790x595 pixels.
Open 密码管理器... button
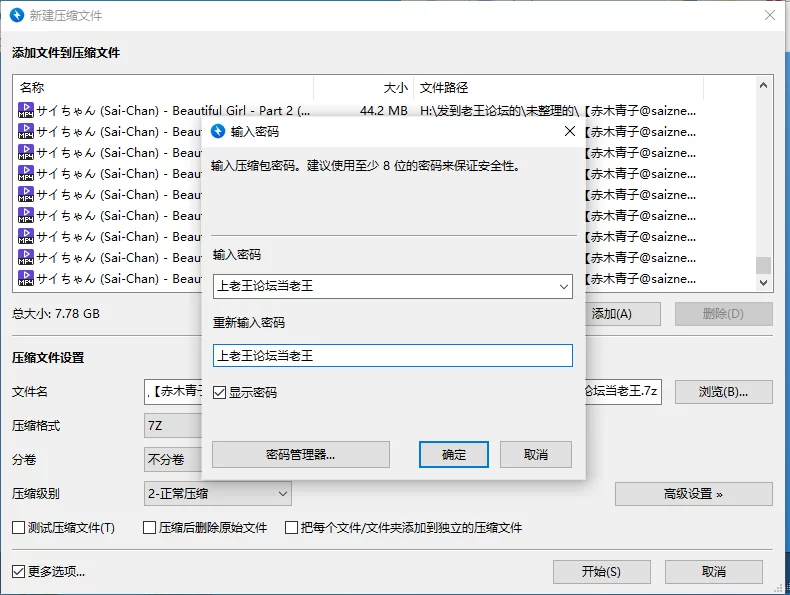[x=301, y=454]
